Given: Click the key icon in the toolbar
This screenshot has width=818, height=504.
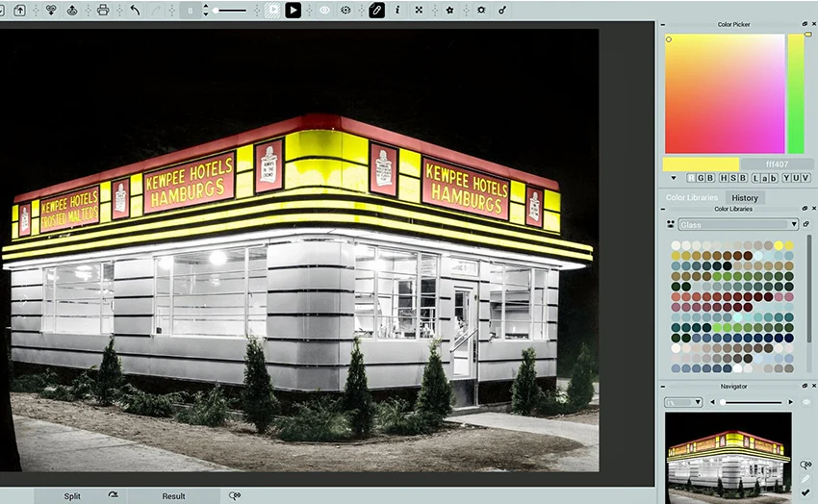Looking at the screenshot, I should (x=501, y=10).
